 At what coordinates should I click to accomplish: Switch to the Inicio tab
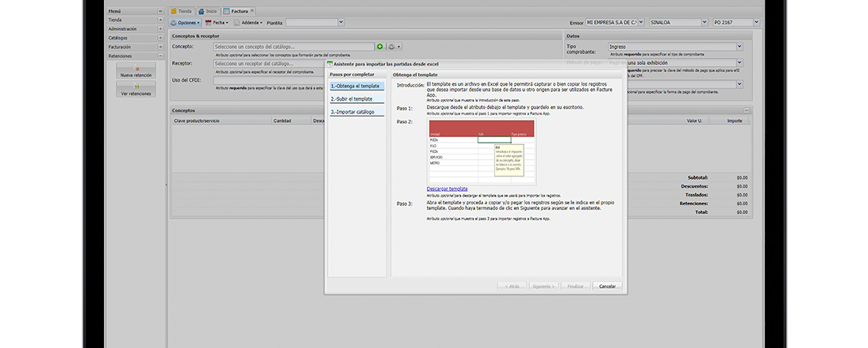208,12
